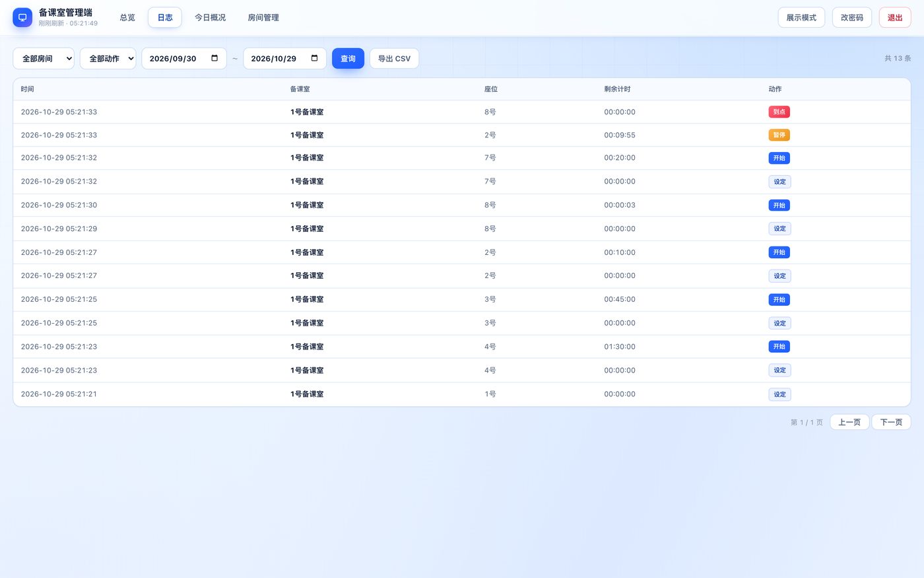The height and width of the screenshot is (578, 924).
Task: Click the 动作 column header
Action: (775, 89)
